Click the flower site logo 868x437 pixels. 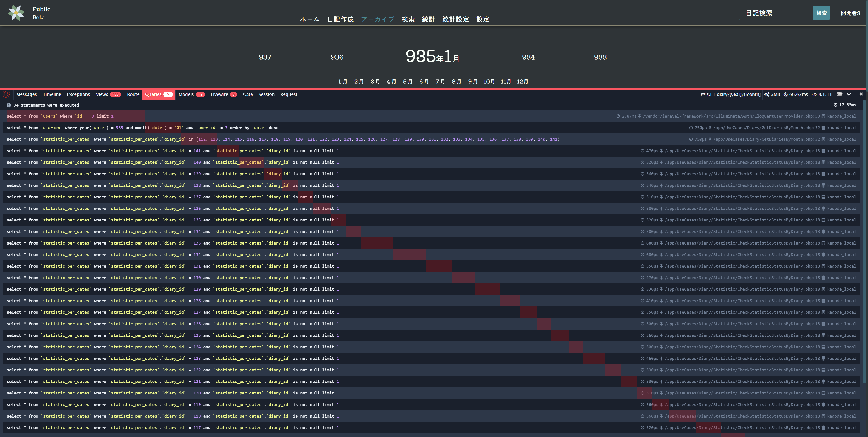[16, 13]
